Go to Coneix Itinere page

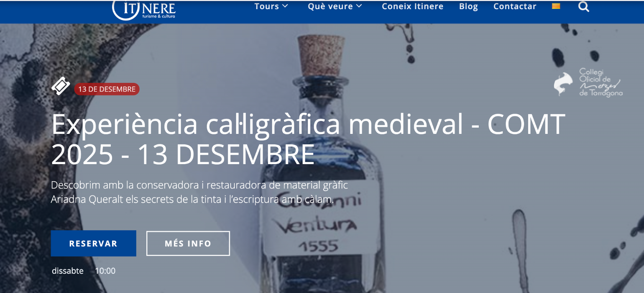pyautogui.click(x=412, y=6)
